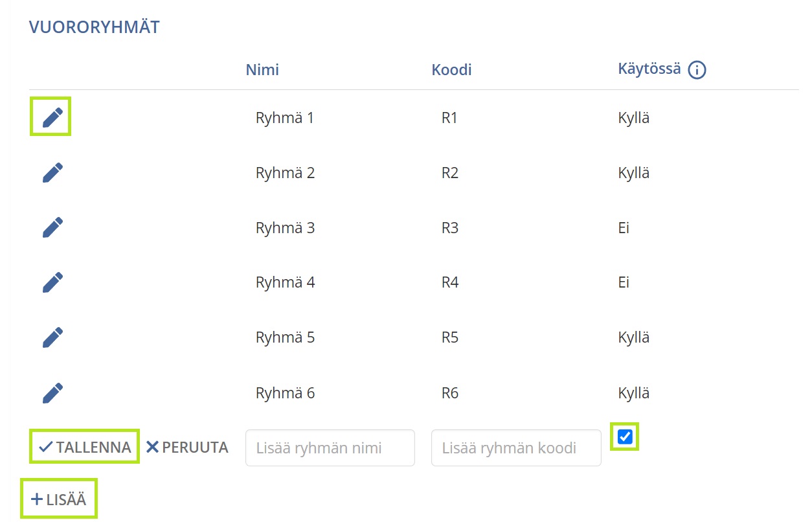This screenshot has height=522, width=812.
Task: Open editing for Ryhmä 2 row
Action: [51, 172]
